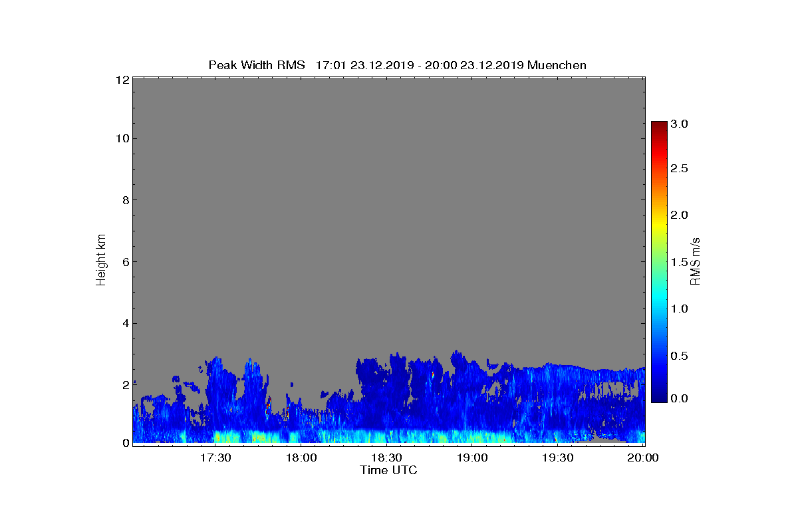
Task: Click the 0 km height tick label
Action: coord(125,442)
